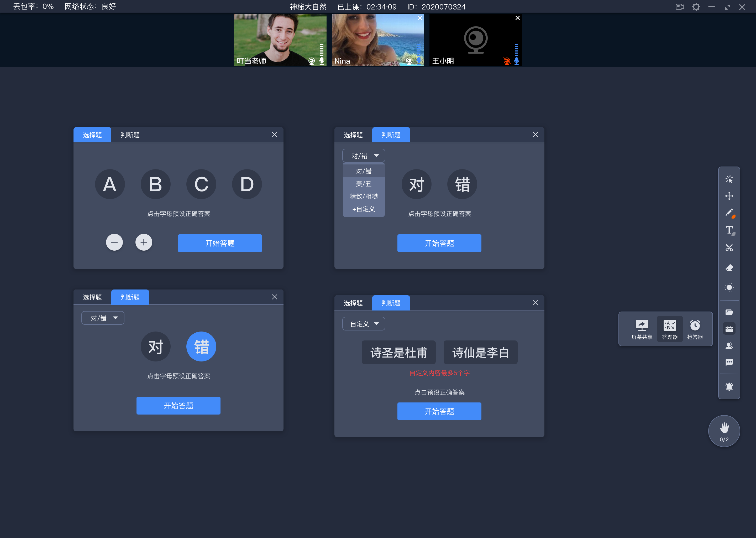This screenshot has width=756, height=538.
Task: Switch to 选择题 tab in bottom-left panel
Action: pyautogui.click(x=92, y=297)
